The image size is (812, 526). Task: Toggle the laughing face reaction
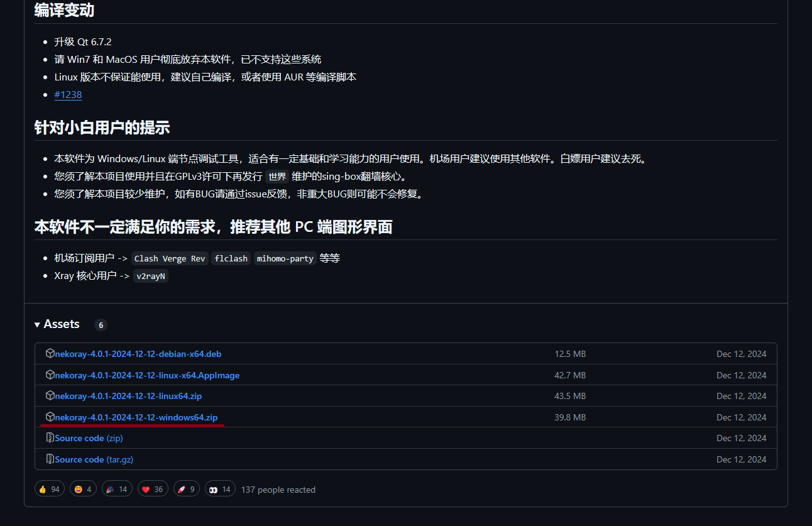click(83, 490)
